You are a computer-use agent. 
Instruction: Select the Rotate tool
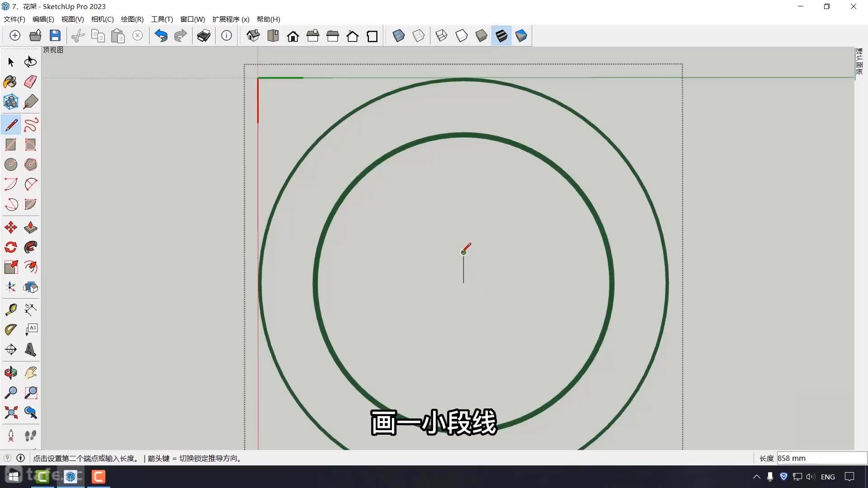coord(11,247)
